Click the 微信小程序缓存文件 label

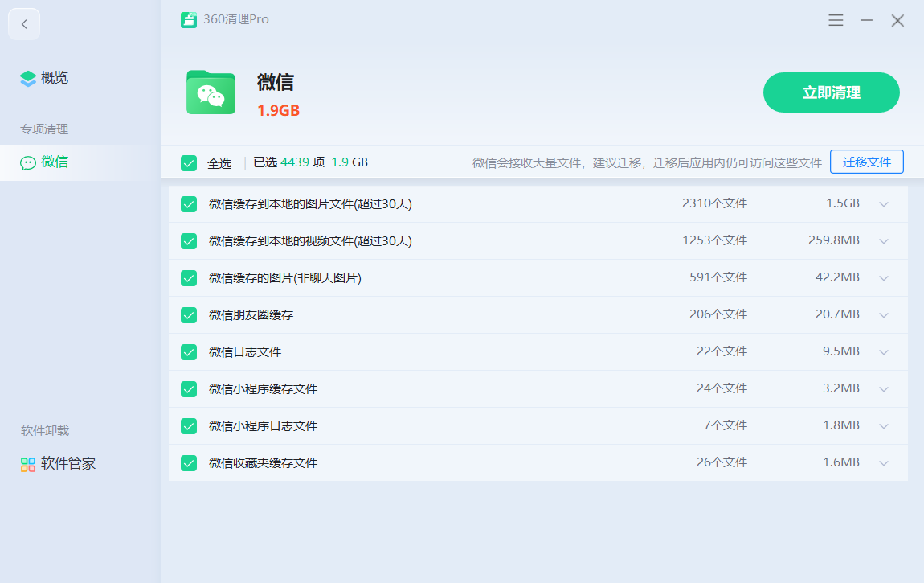pyautogui.click(x=264, y=389)
